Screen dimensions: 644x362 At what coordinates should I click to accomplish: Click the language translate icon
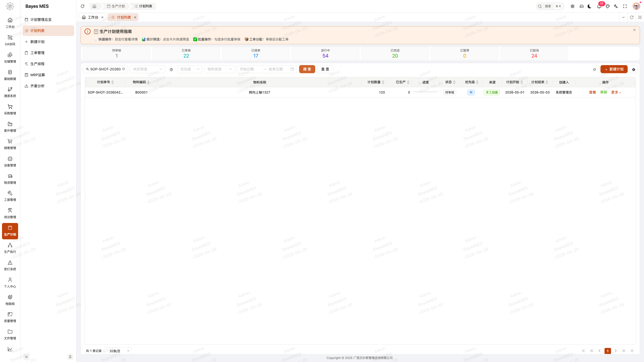point(616,6)
